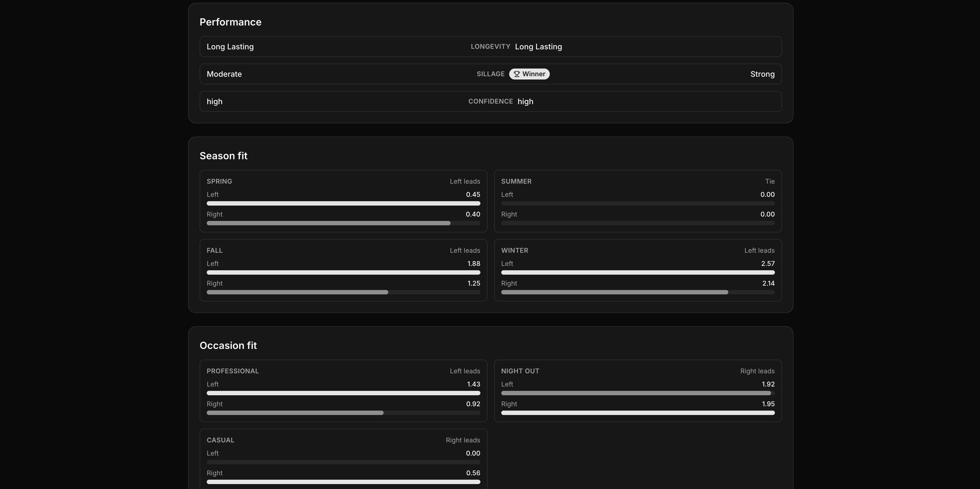Image resolution: width=980 pixels, height=489 pixels.
Task: Click the Sillage Winner badge
Action: (x=529, y=74)
